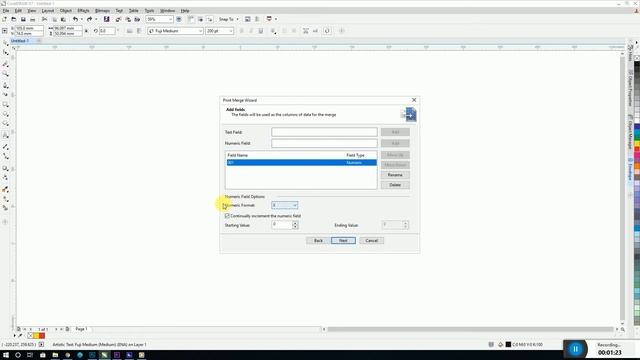The width and height of the screenshot is (640, 360).
Task: Click the Open folder icon in toolbar
Action: 14,19
